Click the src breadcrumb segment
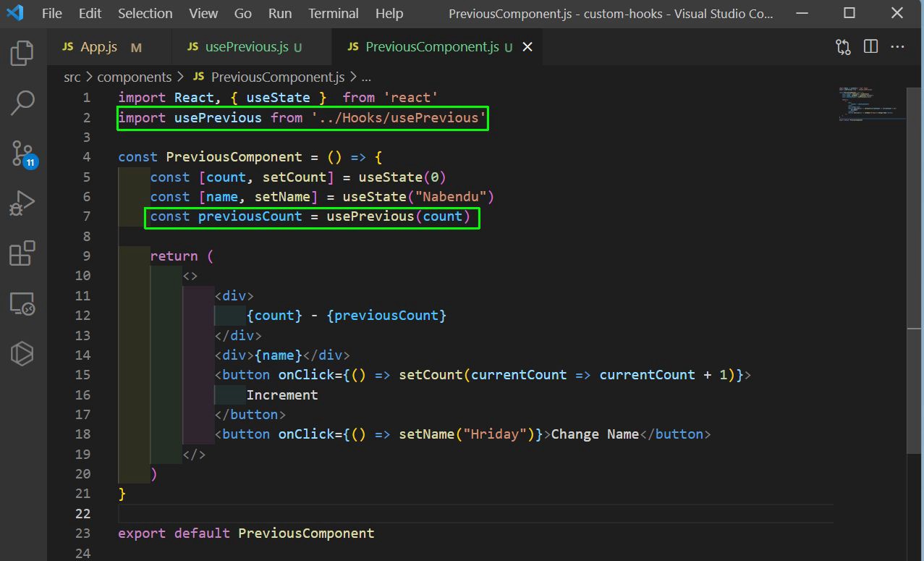This screenshot has width=924, height=561. tap(72, 77)
